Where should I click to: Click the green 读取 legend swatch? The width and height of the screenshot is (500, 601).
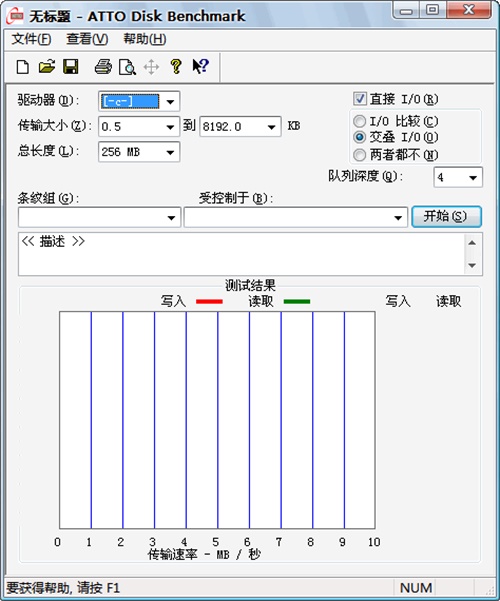tap(297, 302)
